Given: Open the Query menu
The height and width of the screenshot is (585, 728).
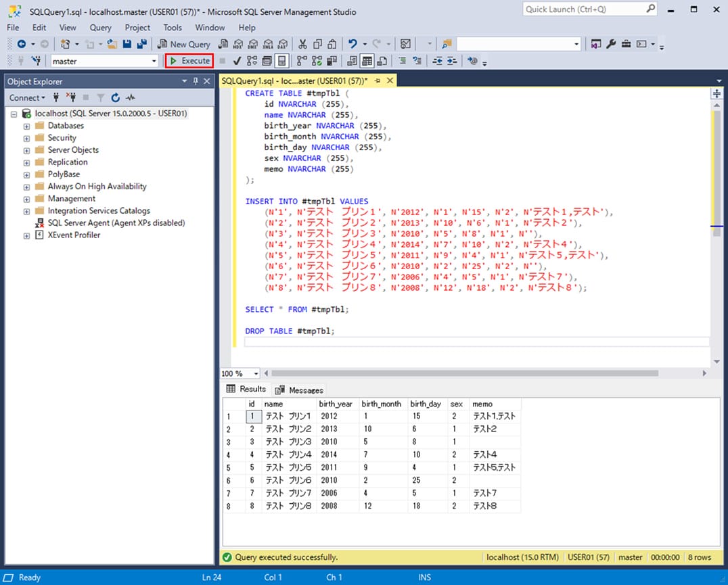Looking at the screenshot, I should [x=100, y=28].
